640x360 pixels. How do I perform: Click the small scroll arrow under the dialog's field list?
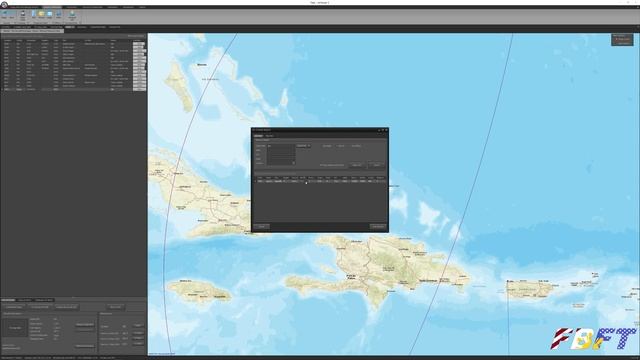click(293, 163)
